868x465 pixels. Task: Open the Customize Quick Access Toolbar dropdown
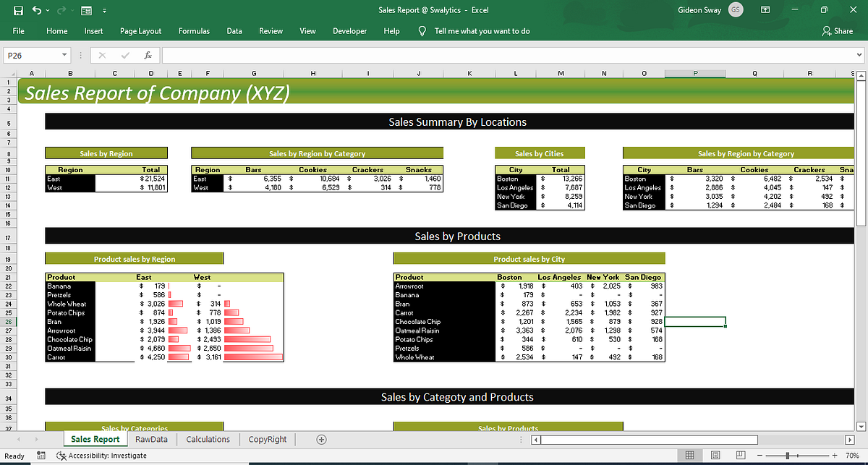[103, 10]
